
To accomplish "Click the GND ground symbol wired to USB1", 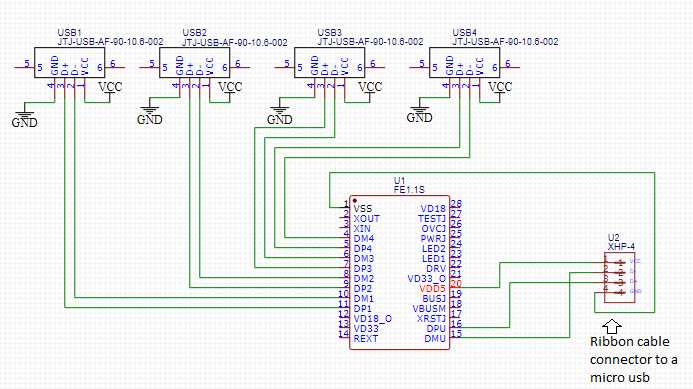I will [24, 116].
